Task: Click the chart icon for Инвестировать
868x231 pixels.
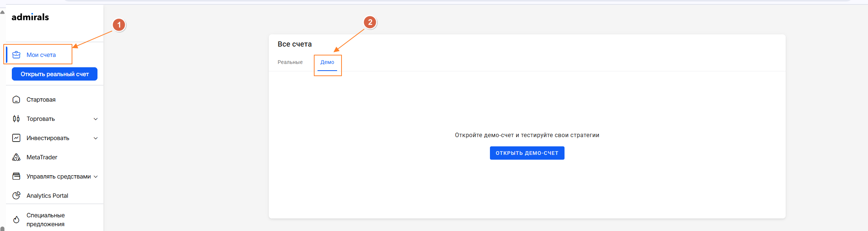Action: pos(16,138)
